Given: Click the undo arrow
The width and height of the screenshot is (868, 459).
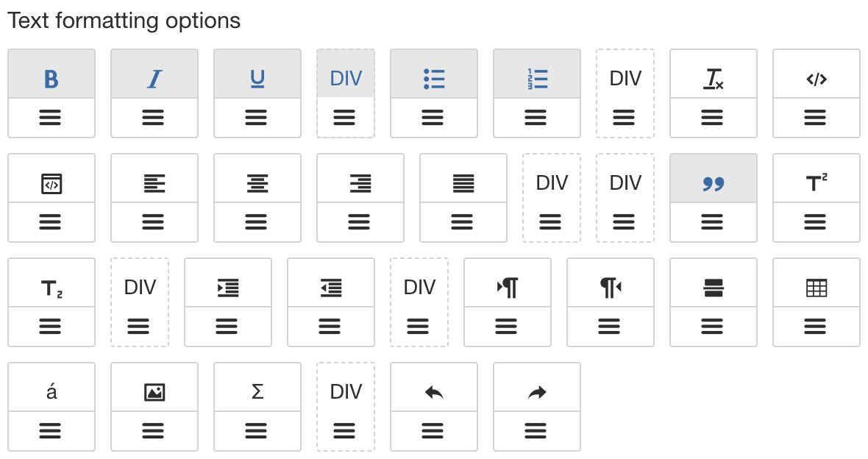Looking at the screenshot, I should [433, 391].
